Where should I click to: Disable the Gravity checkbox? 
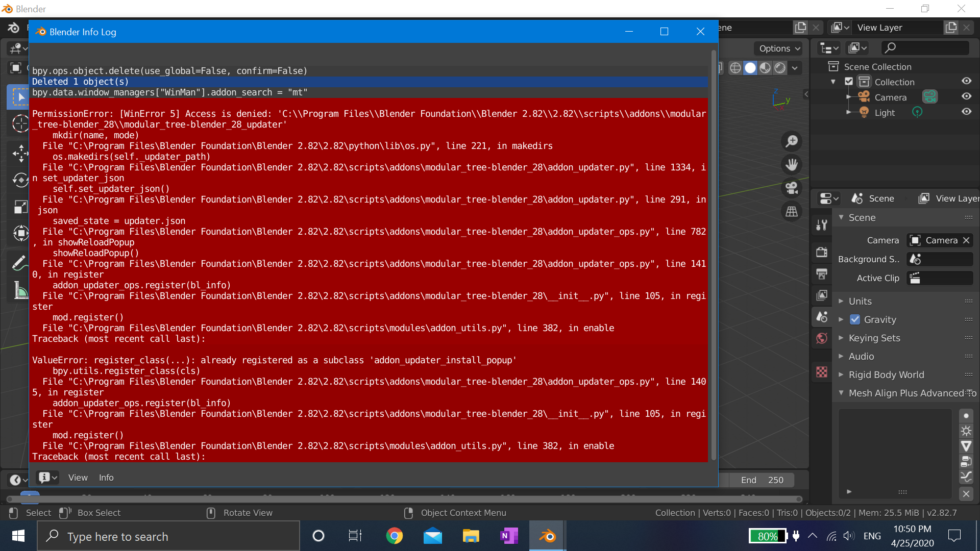coord(856,320)
